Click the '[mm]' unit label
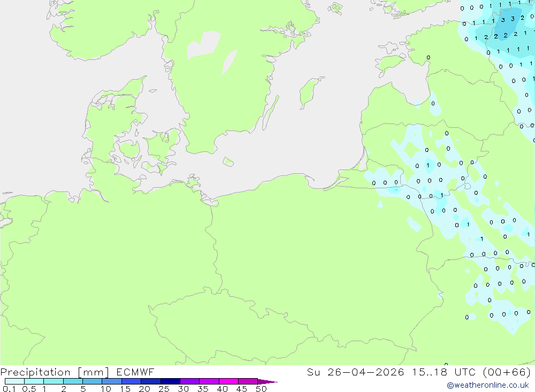535x392 pixels. pyautogui.click(x=94, y=372)
